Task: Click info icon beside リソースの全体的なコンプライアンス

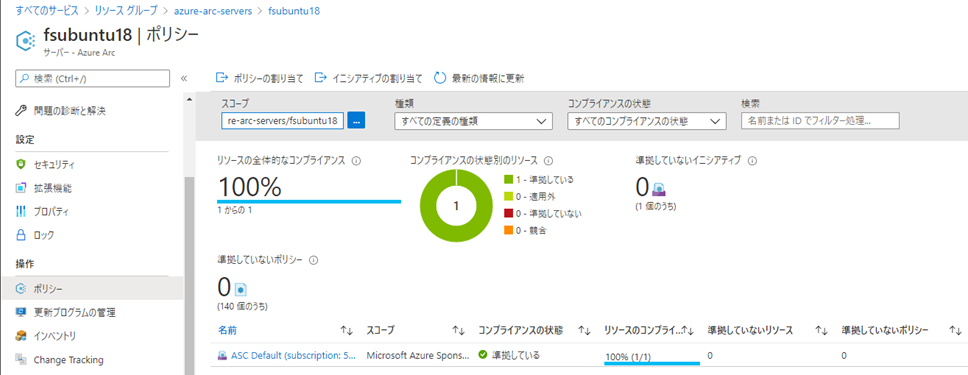Action: 356,161
